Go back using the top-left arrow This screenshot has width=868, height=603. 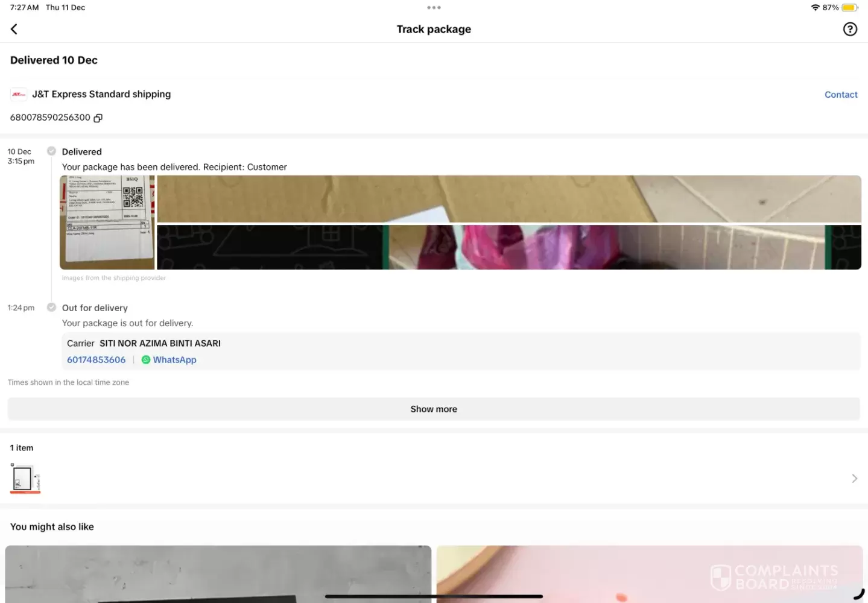[x=14, y=29]
